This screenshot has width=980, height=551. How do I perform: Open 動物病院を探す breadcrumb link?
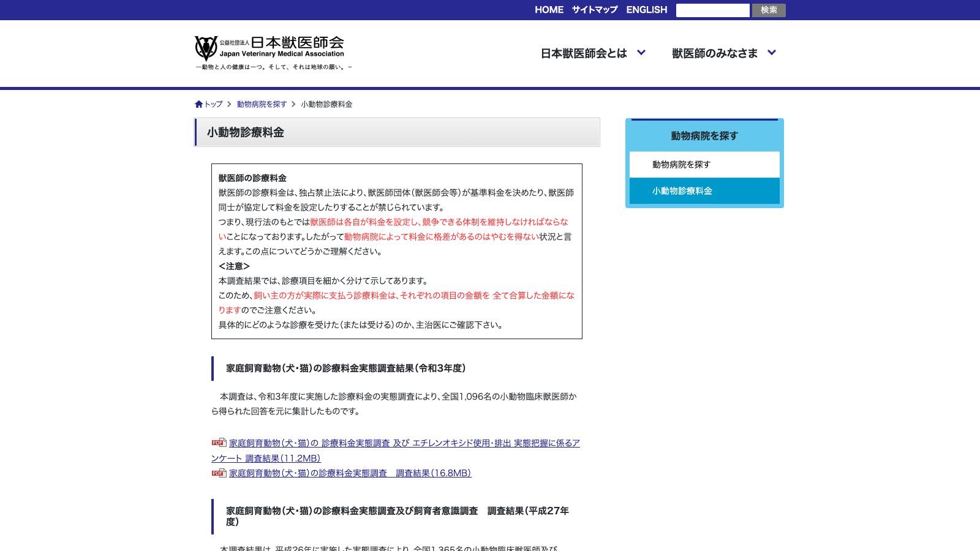click(x=262, y=104)
